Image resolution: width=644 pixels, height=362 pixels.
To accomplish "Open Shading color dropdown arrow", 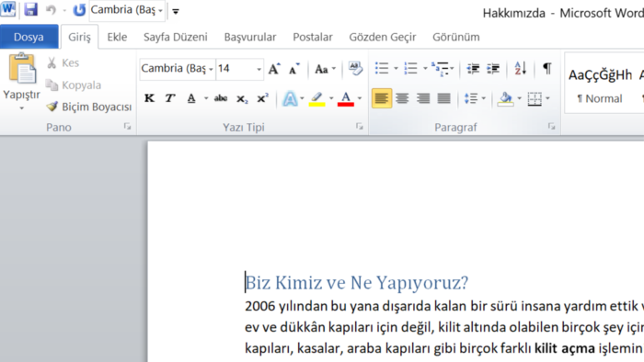I will coord(519,98).
